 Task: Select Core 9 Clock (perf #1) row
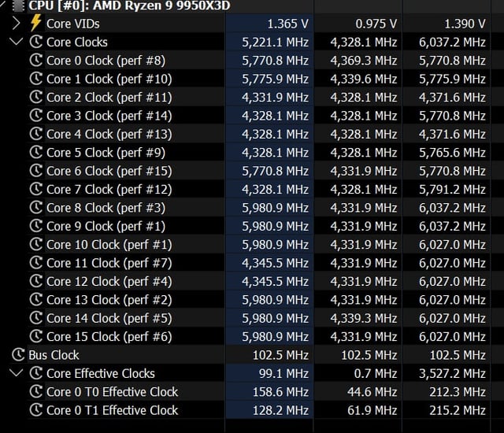coord(106,226)
